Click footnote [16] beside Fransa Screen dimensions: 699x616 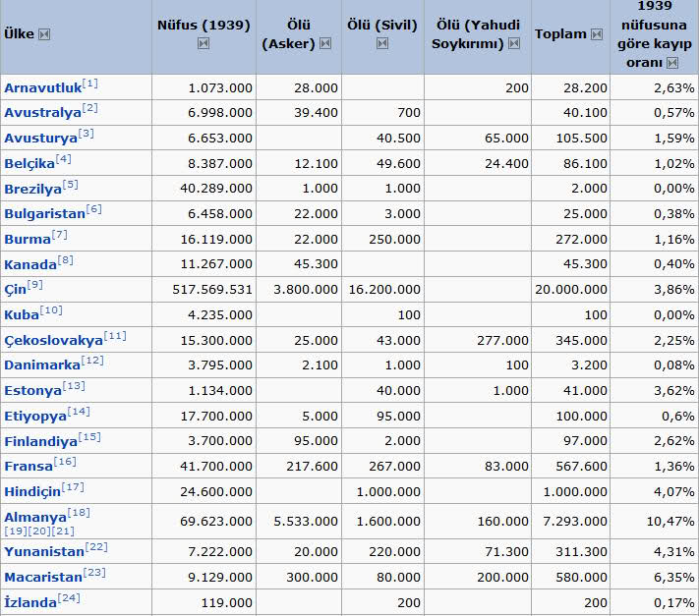click(66, 460)
